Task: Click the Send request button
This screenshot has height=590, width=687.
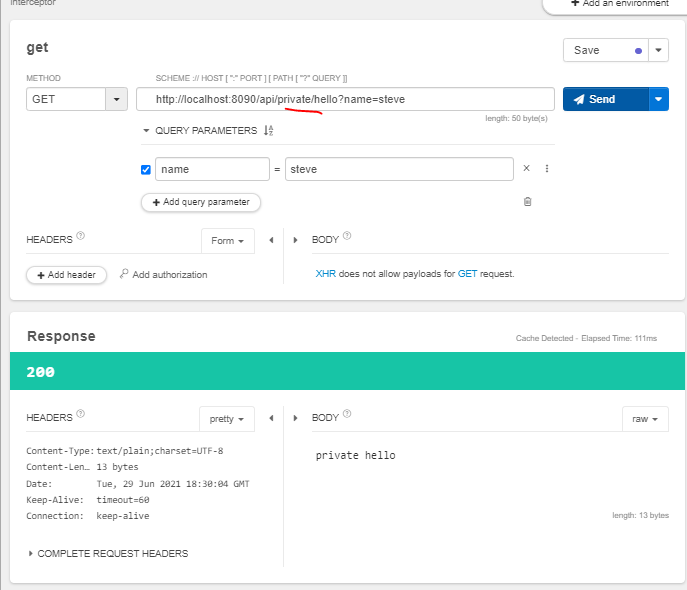Action: 606,99
